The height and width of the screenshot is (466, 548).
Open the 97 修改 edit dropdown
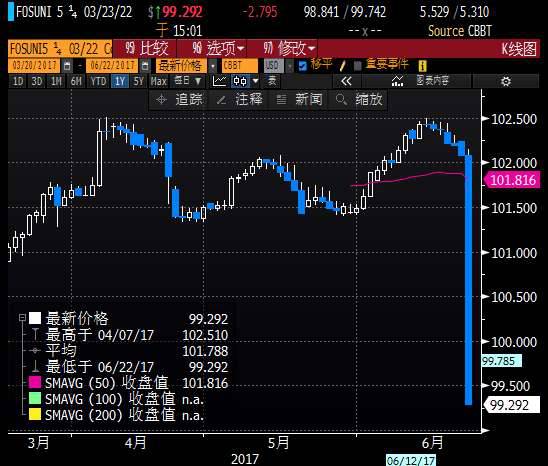[x=289, y=49]
